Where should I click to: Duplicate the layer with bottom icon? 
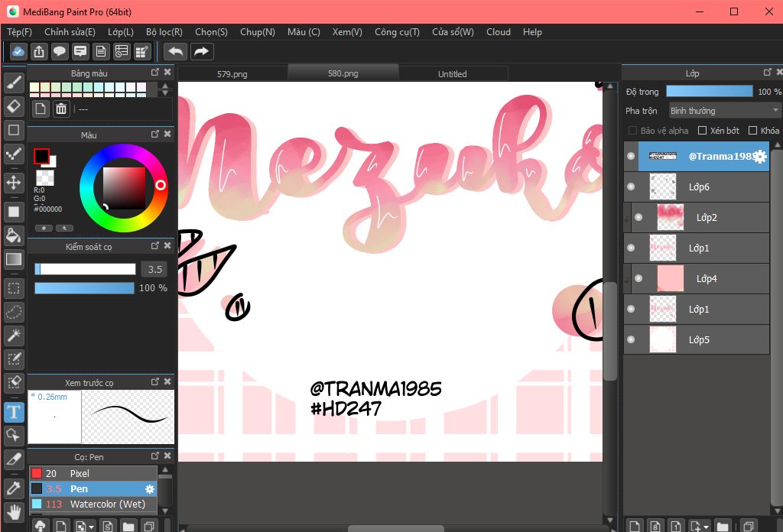tap(748, 526)
